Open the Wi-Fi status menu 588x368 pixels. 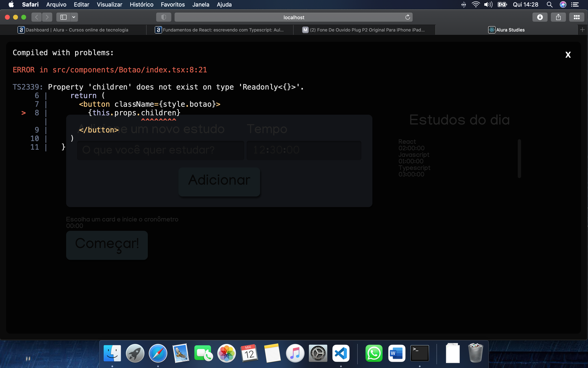pyautogui.click(x=476, y=4)
